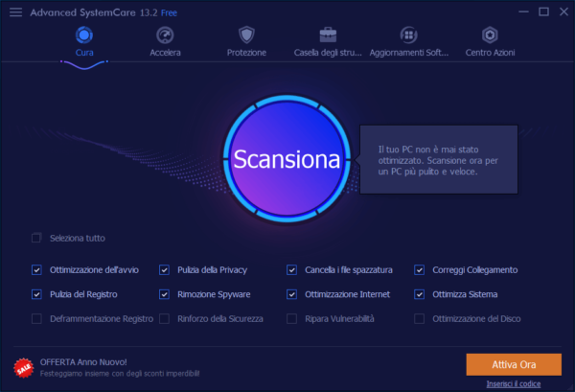
Task: Enable Rinforzo della Sicurezza checkbox
Action: (164, 318)
